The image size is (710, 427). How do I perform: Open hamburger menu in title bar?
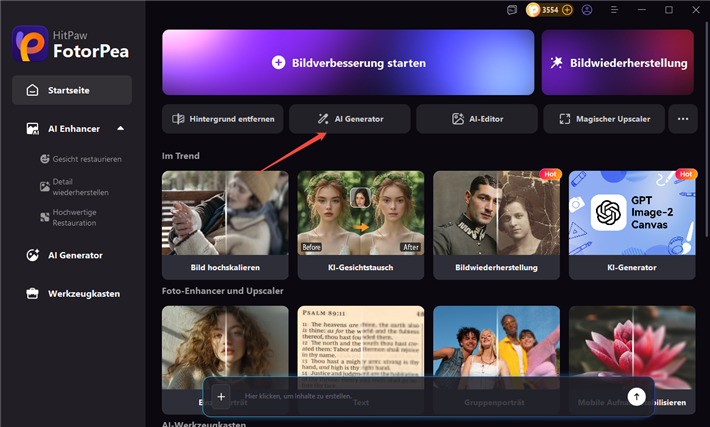point(614,10)
